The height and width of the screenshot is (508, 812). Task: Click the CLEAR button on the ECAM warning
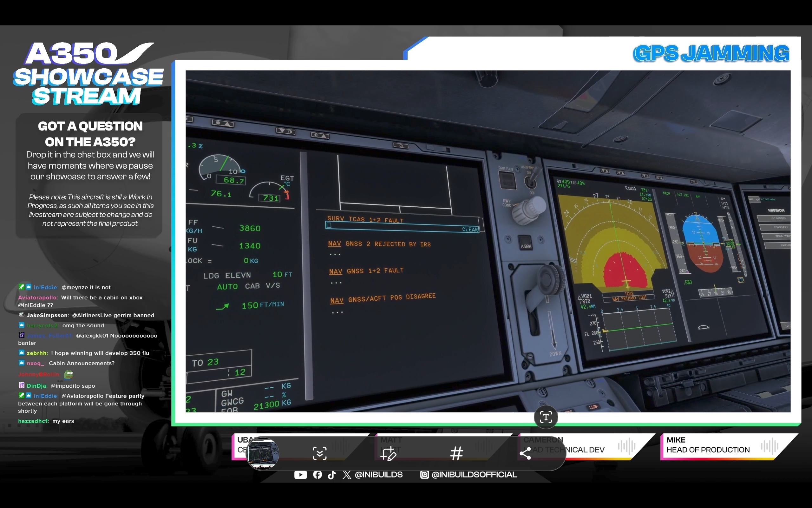click(470, 230)
